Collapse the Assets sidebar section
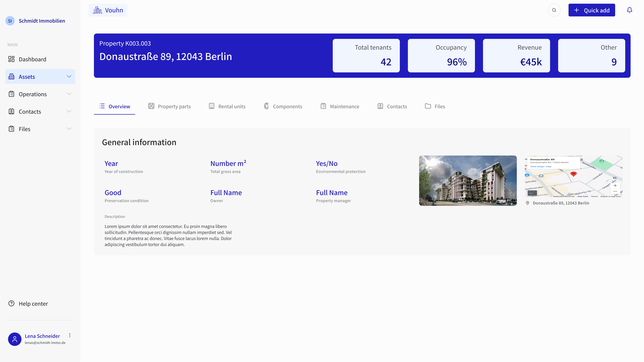 (x=69, y=76)
